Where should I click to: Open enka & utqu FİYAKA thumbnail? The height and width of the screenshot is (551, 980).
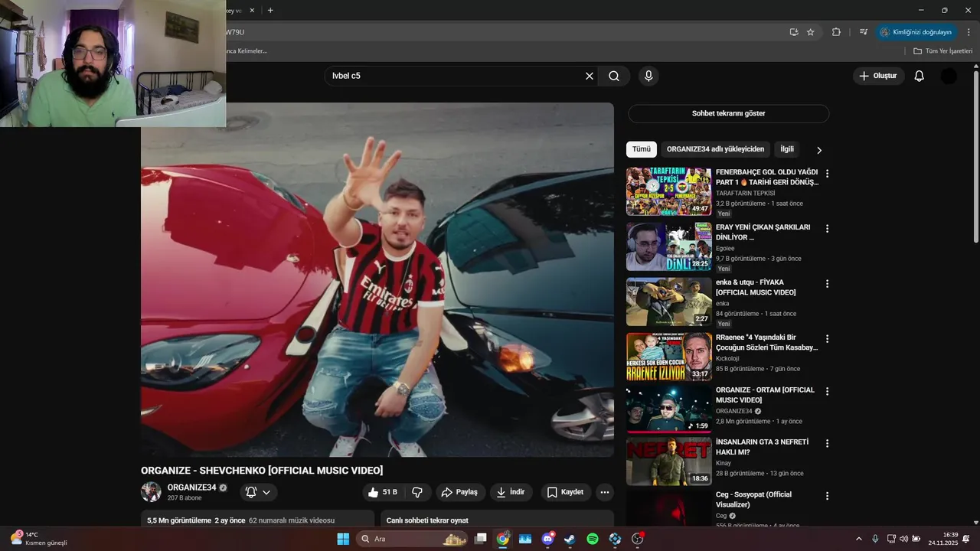(x=669, y=302)
